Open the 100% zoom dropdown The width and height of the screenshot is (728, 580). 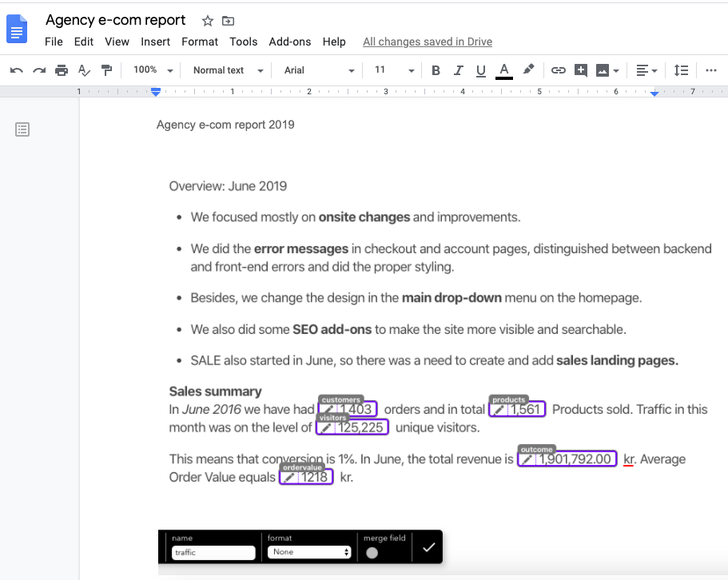[153, 70]
